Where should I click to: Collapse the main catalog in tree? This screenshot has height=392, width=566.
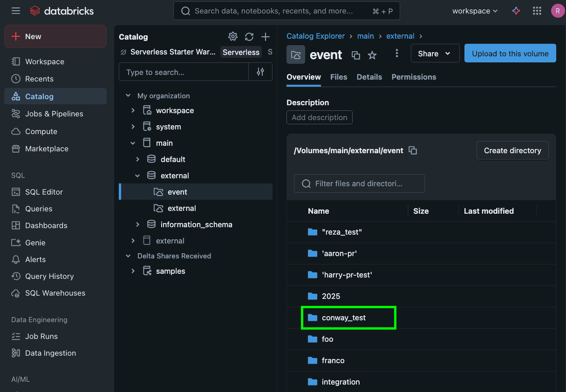(133, 143)
